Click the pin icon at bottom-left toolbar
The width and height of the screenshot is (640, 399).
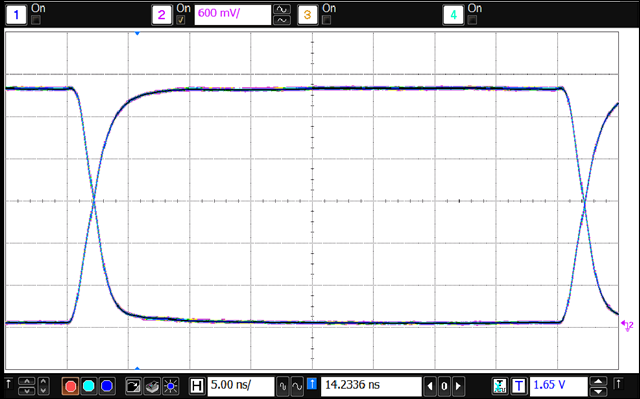click(9, 384)
